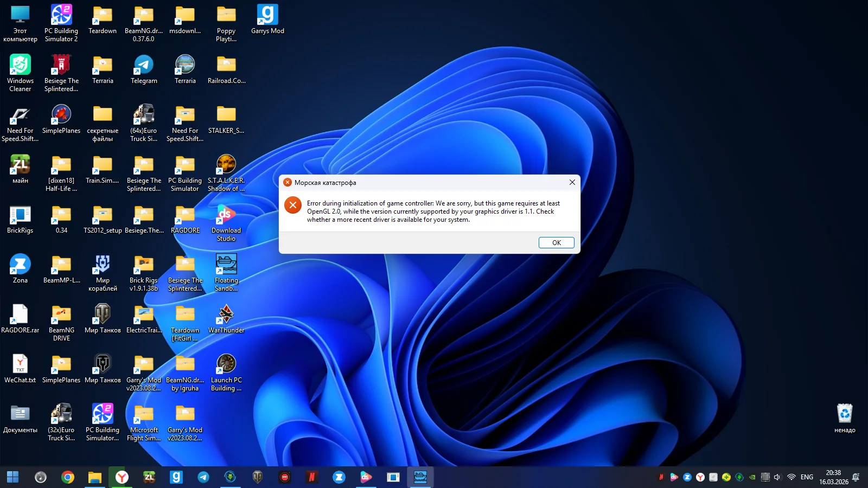Viewport: 868px width, 488px height.
Task: Open notifications via the bell icon
Action: point(856,477)
